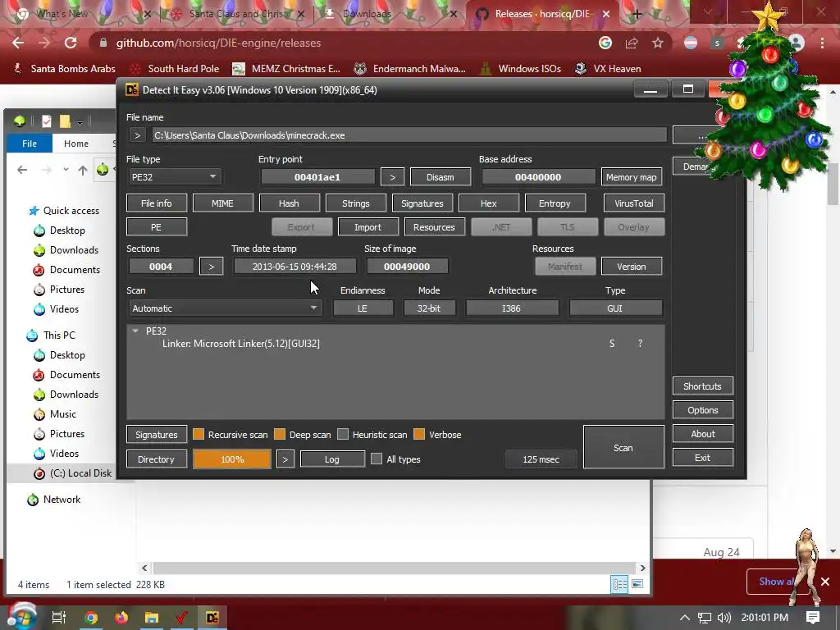Click the github.com address bar
The width and height of the screenshot is (840, 630).
pos(343,43)
